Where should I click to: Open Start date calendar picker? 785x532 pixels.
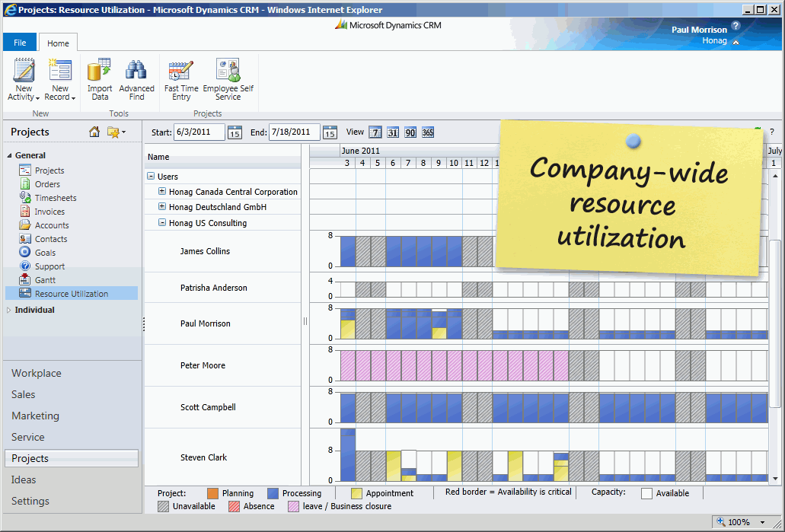235,132
